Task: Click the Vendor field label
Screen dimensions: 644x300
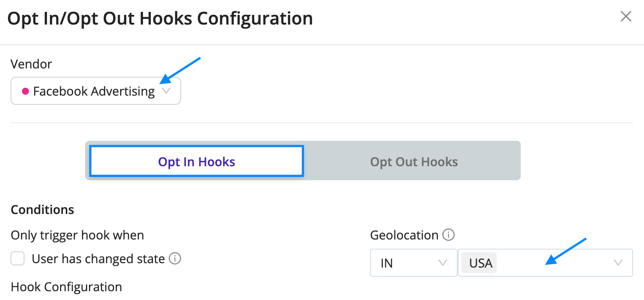Action: click(31, 64)
